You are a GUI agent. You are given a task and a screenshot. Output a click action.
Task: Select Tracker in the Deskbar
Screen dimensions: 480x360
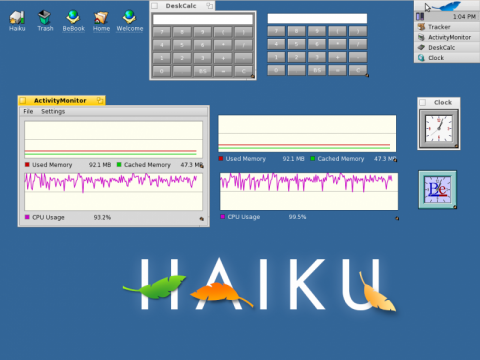pos(447,27)
